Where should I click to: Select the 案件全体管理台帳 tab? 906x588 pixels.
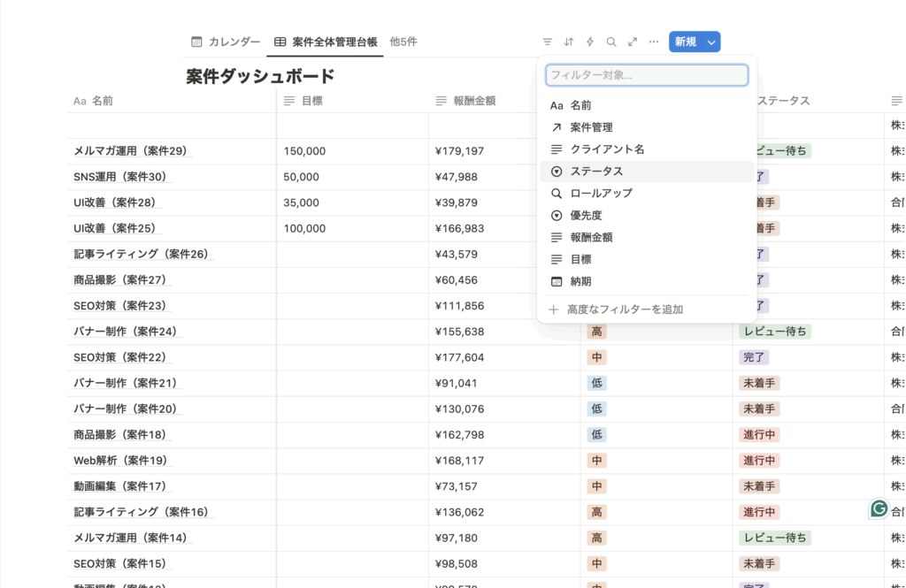pos(326,42)
